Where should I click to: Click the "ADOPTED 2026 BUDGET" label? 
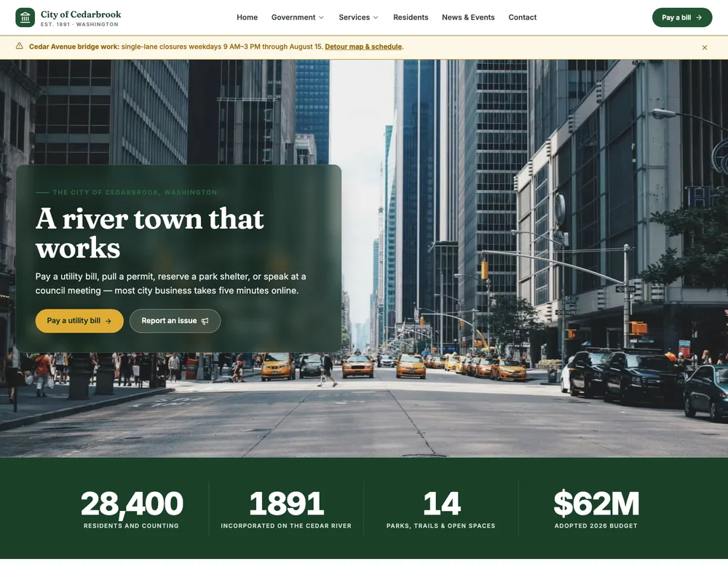coord(596,526)
